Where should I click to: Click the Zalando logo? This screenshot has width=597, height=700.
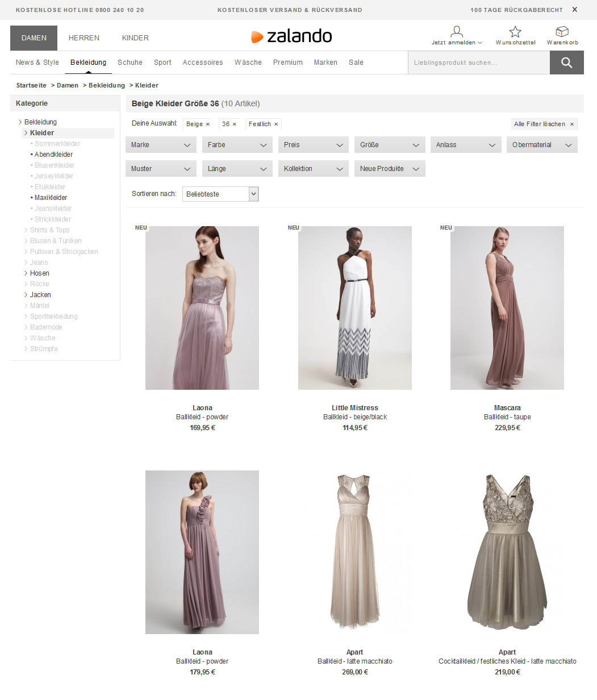tap(291, 36)
